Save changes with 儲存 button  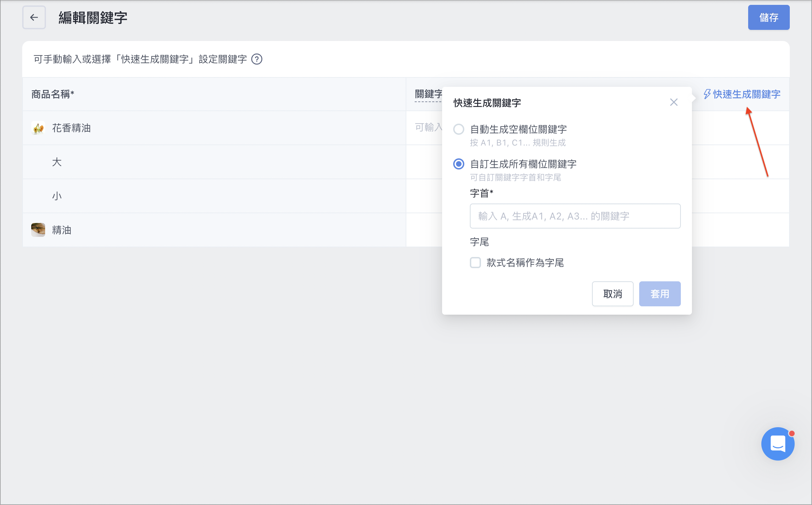(769, 17)
